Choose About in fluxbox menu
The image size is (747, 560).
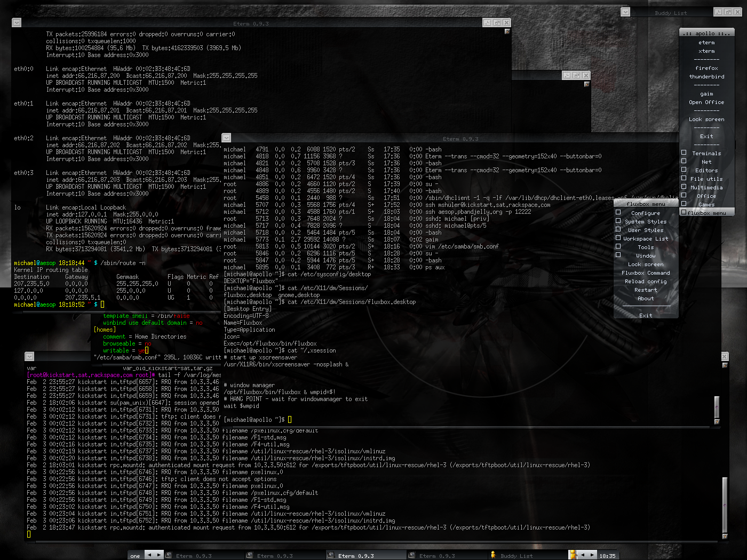[x=646, y=298]
